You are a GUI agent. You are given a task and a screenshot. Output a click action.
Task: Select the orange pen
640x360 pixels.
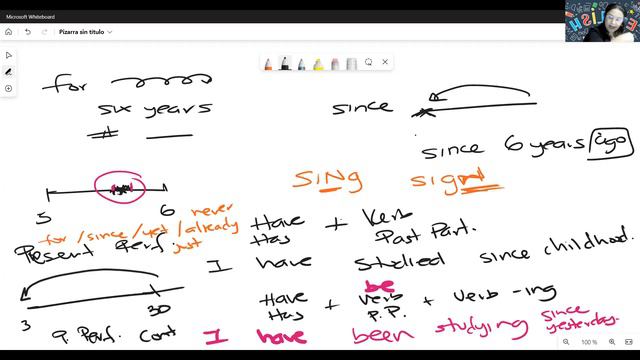coord(268,64)
